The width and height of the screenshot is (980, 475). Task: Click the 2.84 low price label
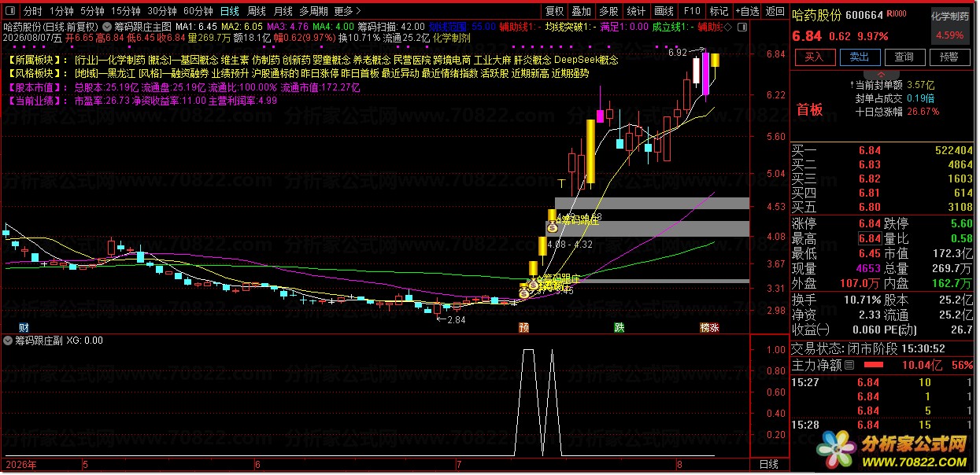[x=457, y=320]
